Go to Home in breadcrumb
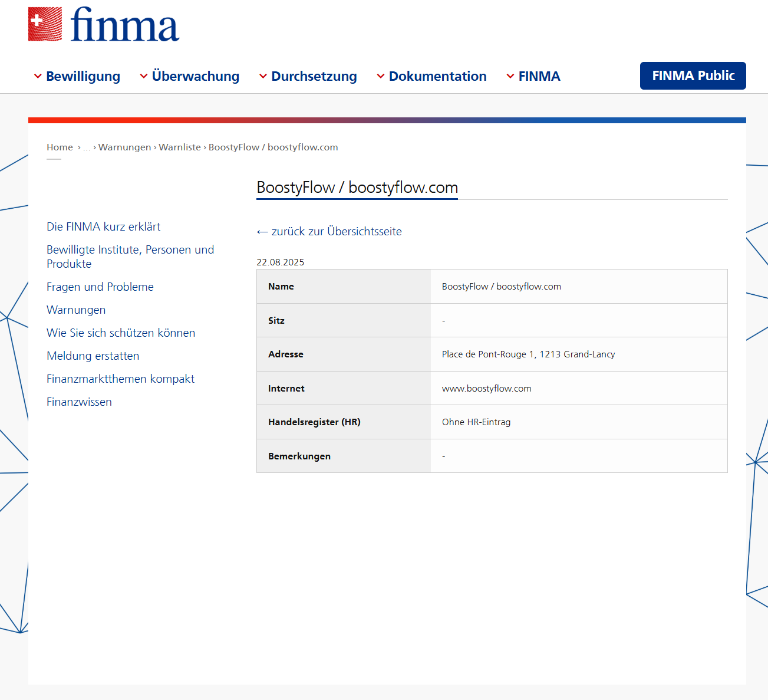The width and height of the screenshot is (768, 700). click(x=60, y=147)
